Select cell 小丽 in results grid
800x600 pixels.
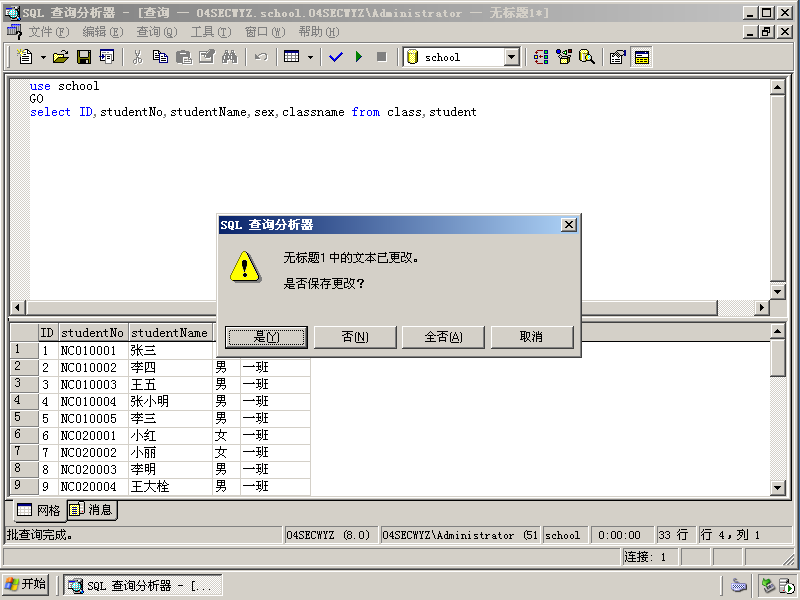click(x=170, y=453)
